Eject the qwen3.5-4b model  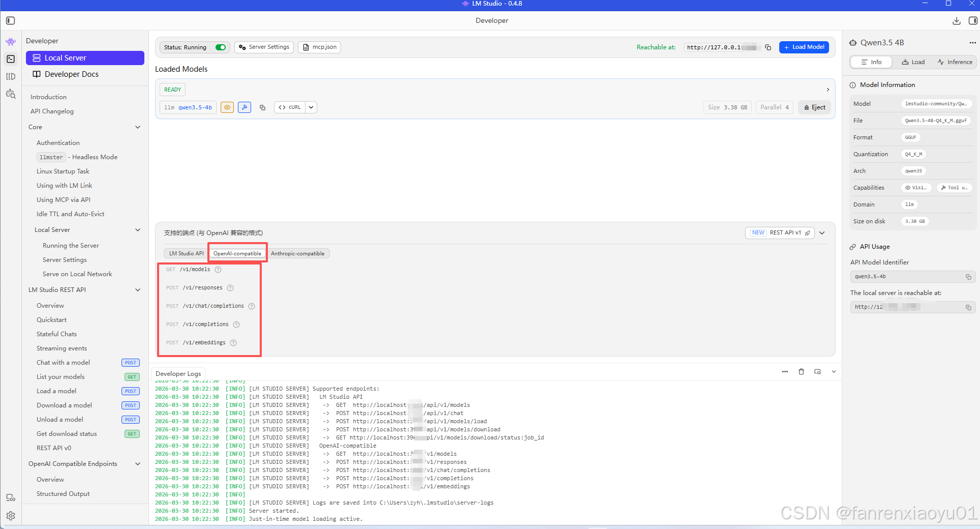[814, 107]
